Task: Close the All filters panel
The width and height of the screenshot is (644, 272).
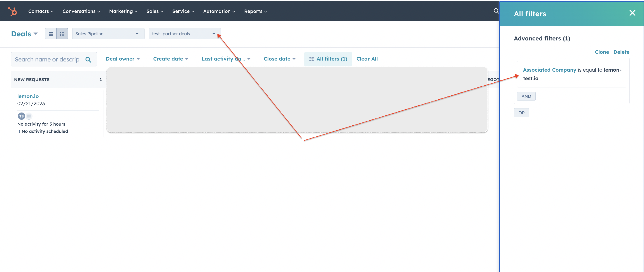Action: pyautogui.click(x=632, y=13)
